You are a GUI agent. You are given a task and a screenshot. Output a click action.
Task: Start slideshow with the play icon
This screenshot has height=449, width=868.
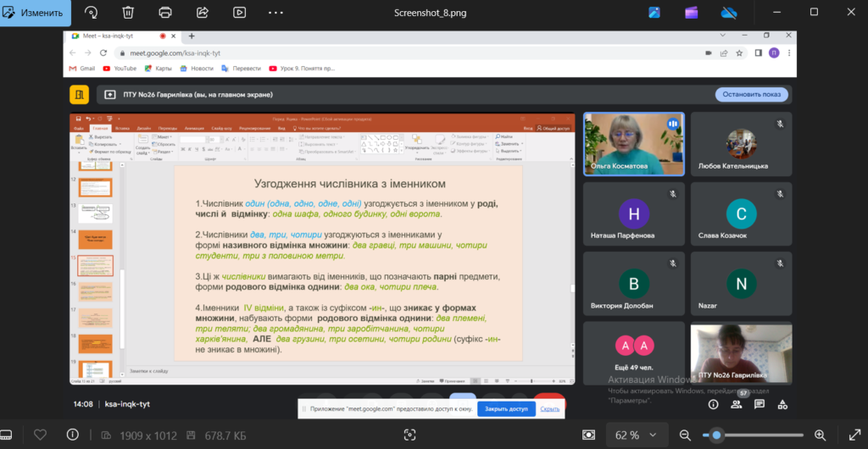pos(240,13)
